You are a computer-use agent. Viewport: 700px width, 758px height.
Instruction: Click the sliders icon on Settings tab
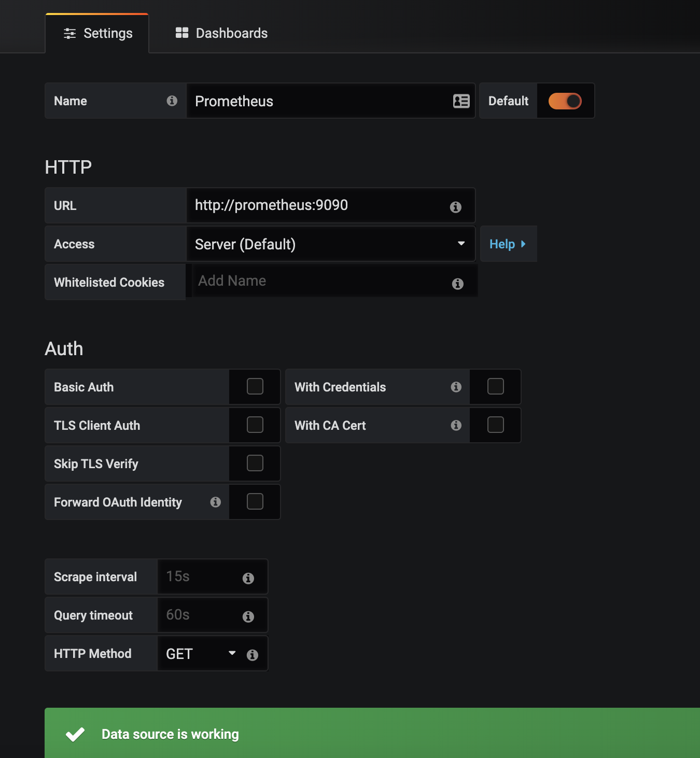pos(69,34)
